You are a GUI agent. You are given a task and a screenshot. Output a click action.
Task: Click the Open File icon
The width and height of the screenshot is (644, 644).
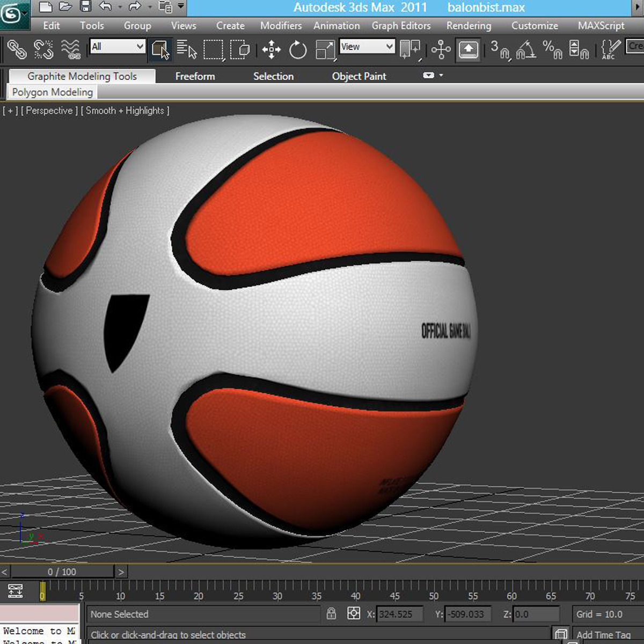pos(65,7)
